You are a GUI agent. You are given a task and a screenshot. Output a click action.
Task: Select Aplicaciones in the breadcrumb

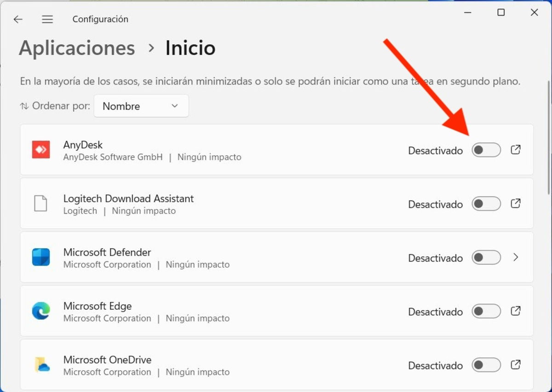coord(76,47)
